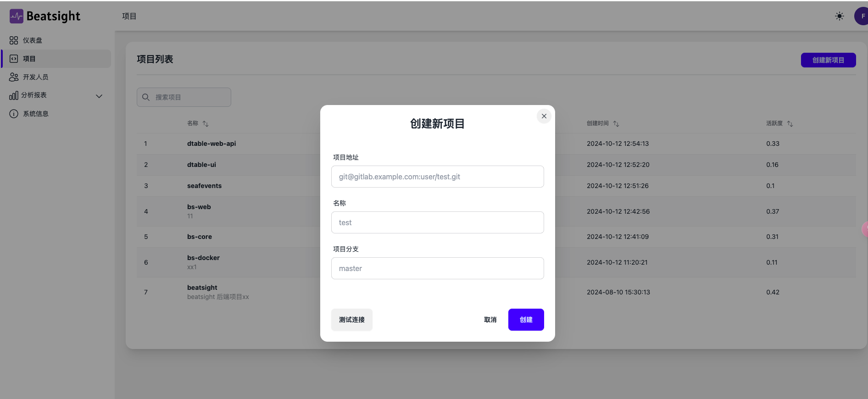Open 仪表盘 dashboard in sidebar
This screenshot has width=868, height=399.
[32, 40]
